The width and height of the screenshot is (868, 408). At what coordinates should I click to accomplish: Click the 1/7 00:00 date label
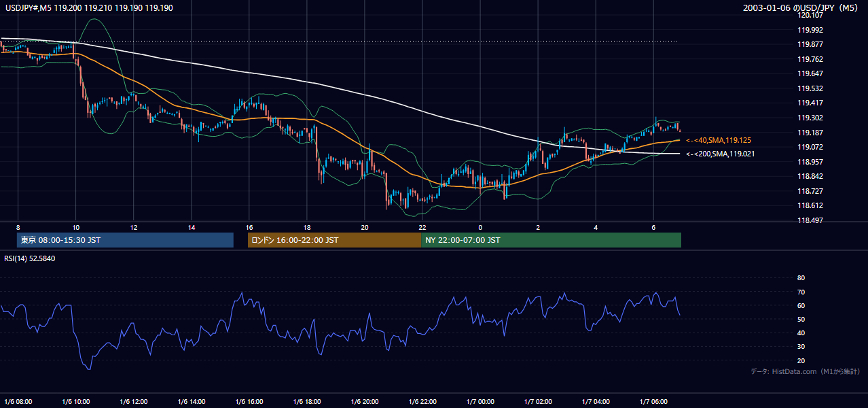[x=480, y=401]
